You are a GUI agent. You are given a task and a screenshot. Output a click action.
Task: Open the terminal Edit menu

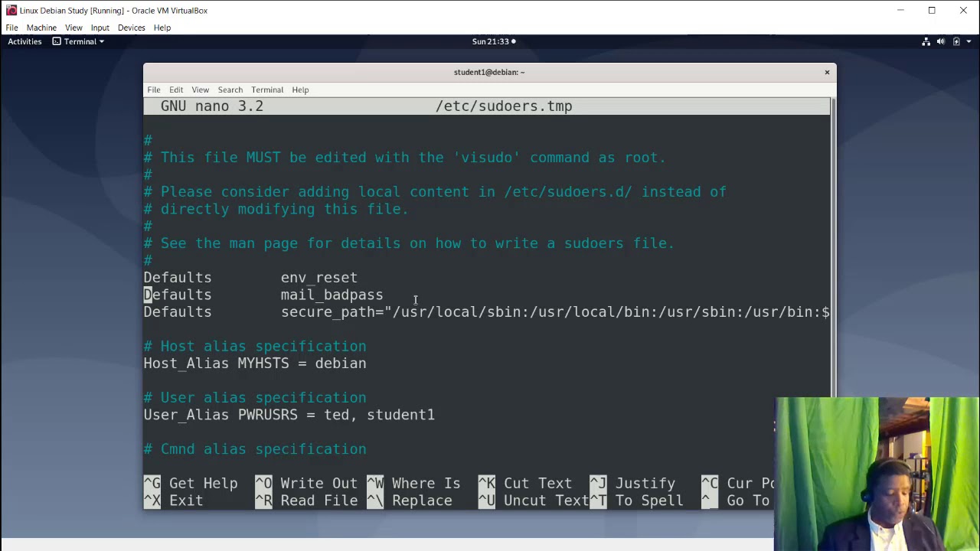(176, 90)
